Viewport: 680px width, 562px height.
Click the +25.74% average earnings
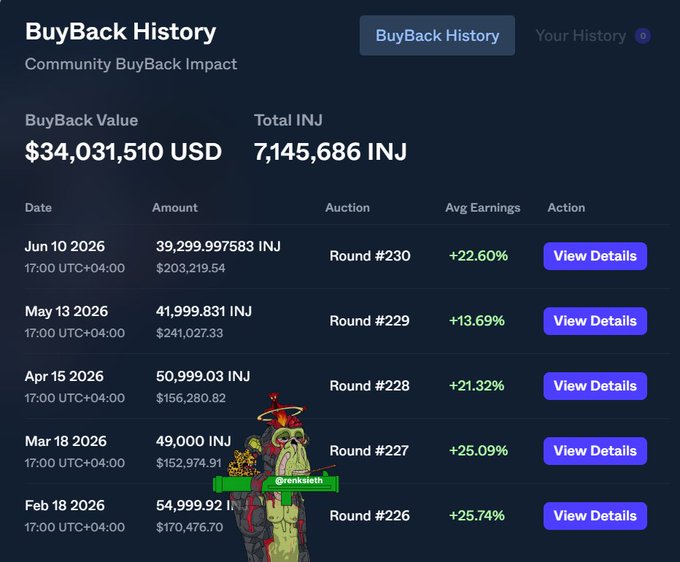[477, 516]
